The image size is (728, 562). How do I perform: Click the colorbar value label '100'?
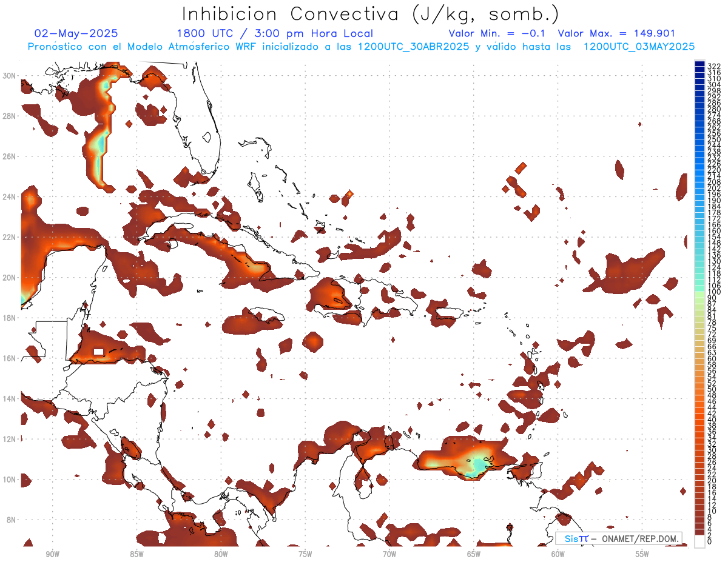tap(713, 292)
